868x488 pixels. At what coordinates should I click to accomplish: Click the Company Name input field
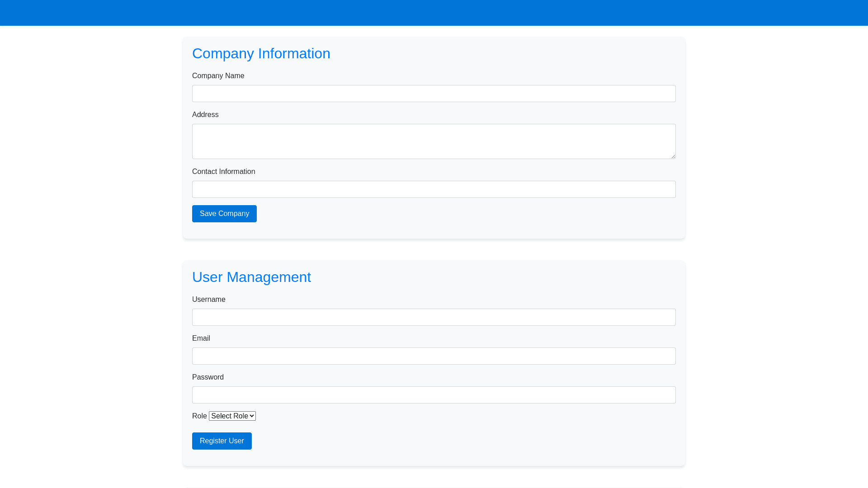[434, 94]
